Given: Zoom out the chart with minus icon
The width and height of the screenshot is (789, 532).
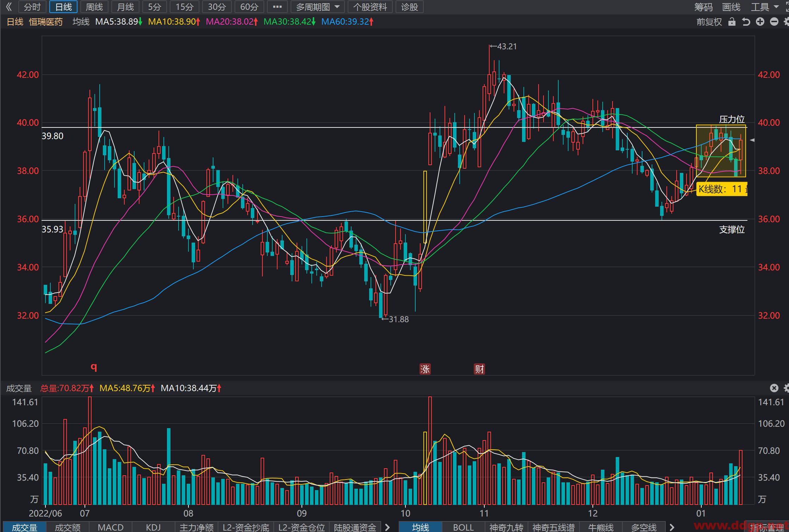Looking at the screenshot, I should pos(774,22).
